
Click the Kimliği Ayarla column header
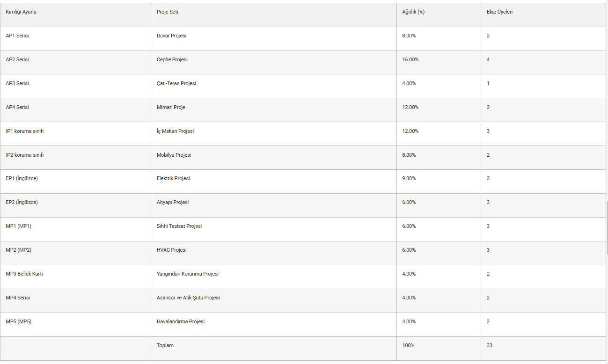21,12
